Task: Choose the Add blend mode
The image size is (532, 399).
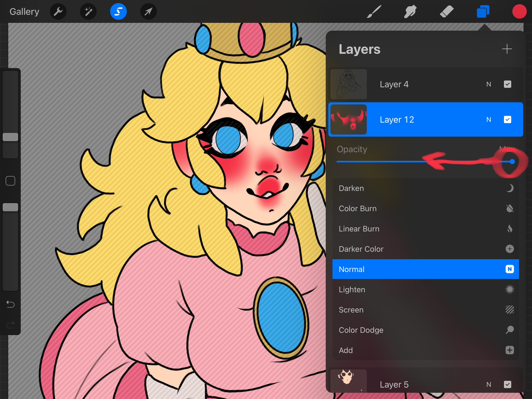Action: coord(425,350)
